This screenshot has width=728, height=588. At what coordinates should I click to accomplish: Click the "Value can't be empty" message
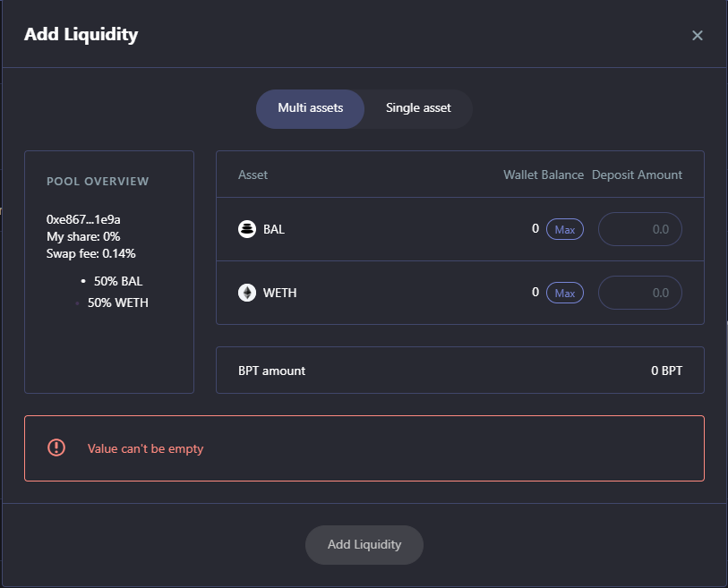point(145,448)
